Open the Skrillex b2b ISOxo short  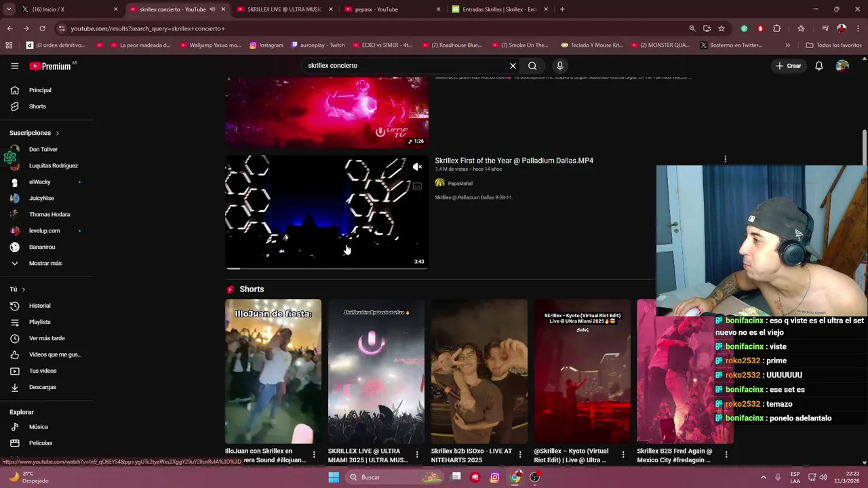pyautogui.click(x=479, y=371)
